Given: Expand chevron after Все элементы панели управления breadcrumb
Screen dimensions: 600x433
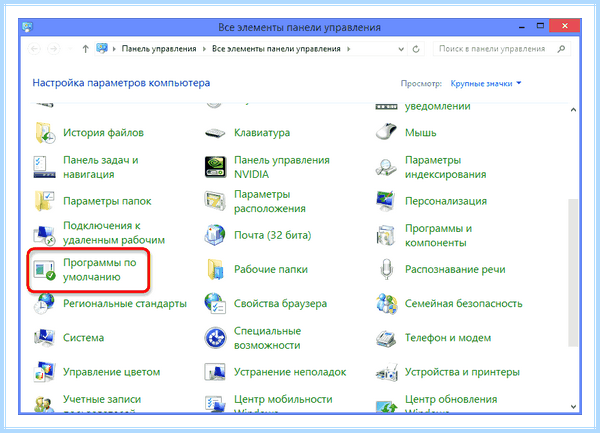Looking at the screenshot, I should point(348,49).
